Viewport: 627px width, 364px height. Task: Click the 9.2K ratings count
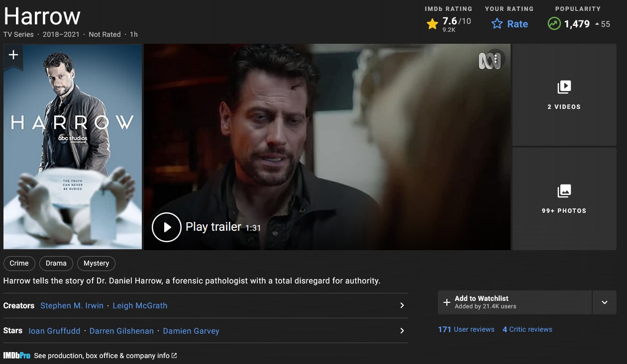tap(449, 30)
